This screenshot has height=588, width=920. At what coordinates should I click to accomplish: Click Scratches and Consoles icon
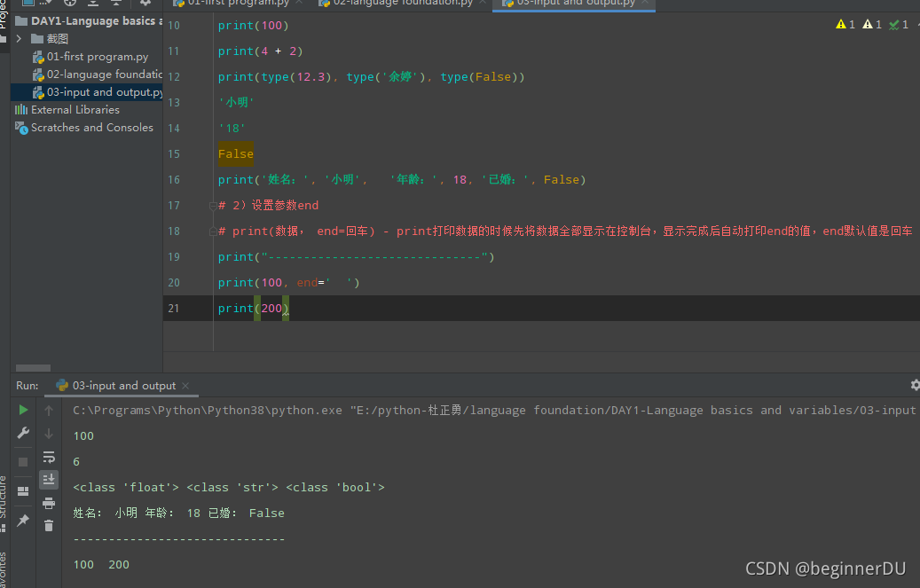tap(21, 128)
